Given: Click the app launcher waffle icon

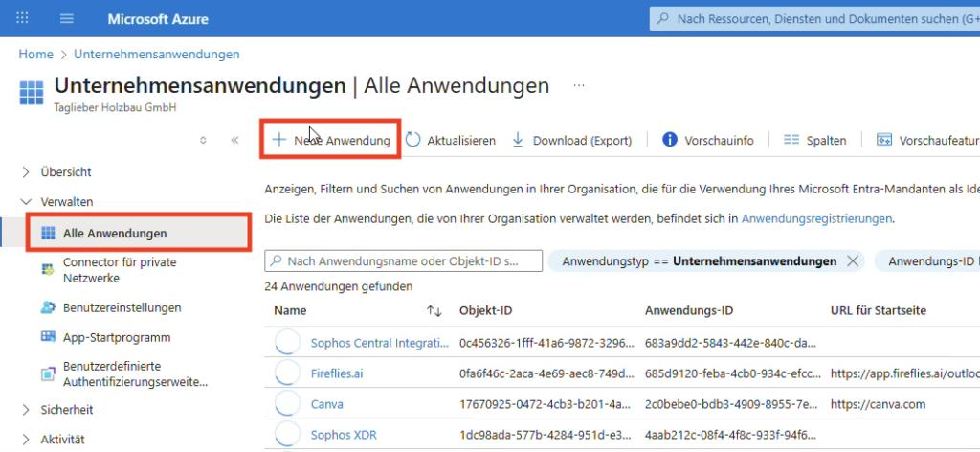Looking at the screenshot, I should click(23, 19).
